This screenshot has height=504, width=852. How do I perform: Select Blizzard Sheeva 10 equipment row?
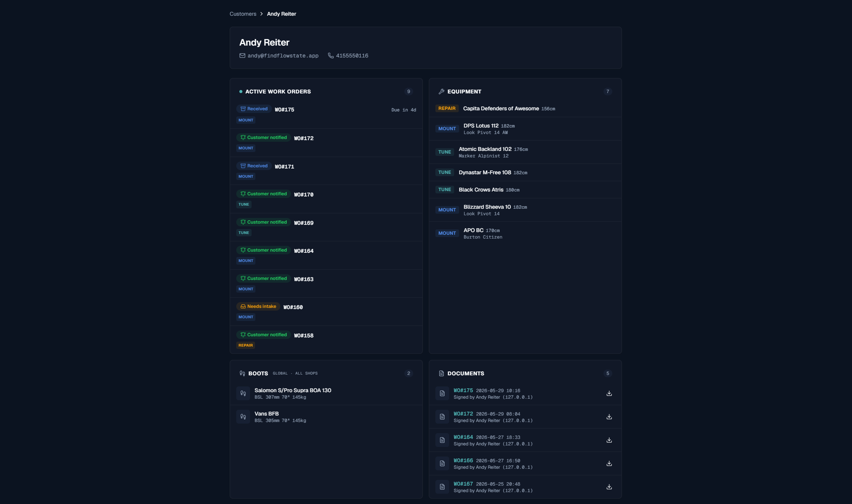(x=525, y=210)
